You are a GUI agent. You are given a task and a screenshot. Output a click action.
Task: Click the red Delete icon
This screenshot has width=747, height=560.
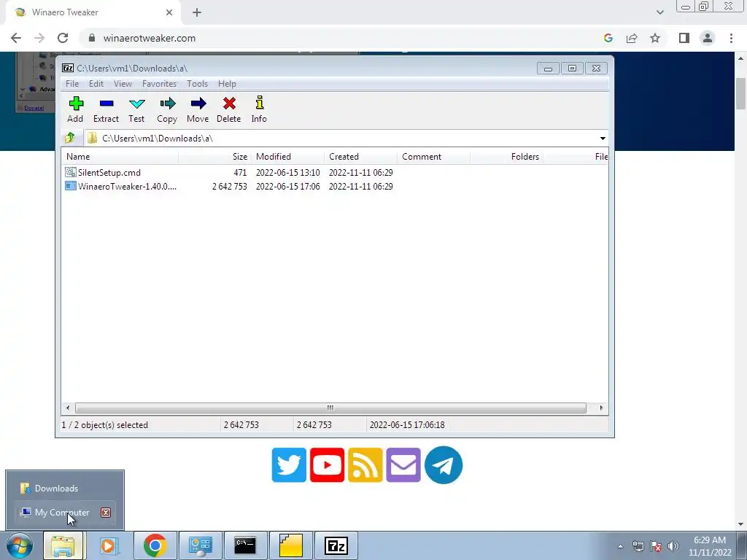click(x=228, y=110)
